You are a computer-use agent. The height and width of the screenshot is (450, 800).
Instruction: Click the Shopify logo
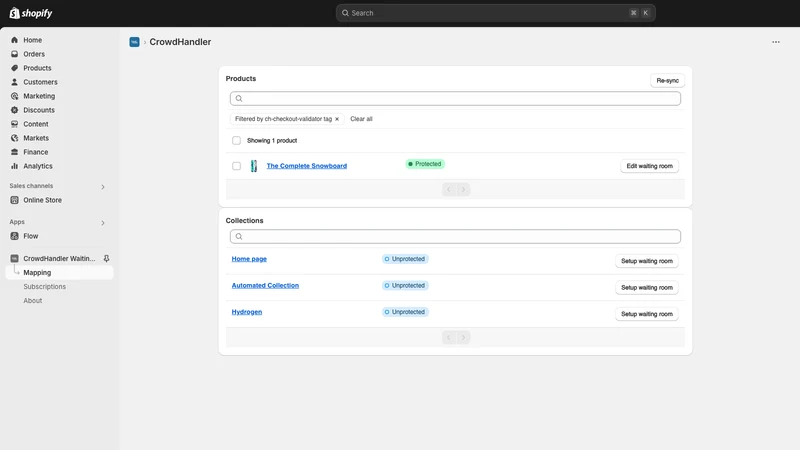[x=31, y=13]
